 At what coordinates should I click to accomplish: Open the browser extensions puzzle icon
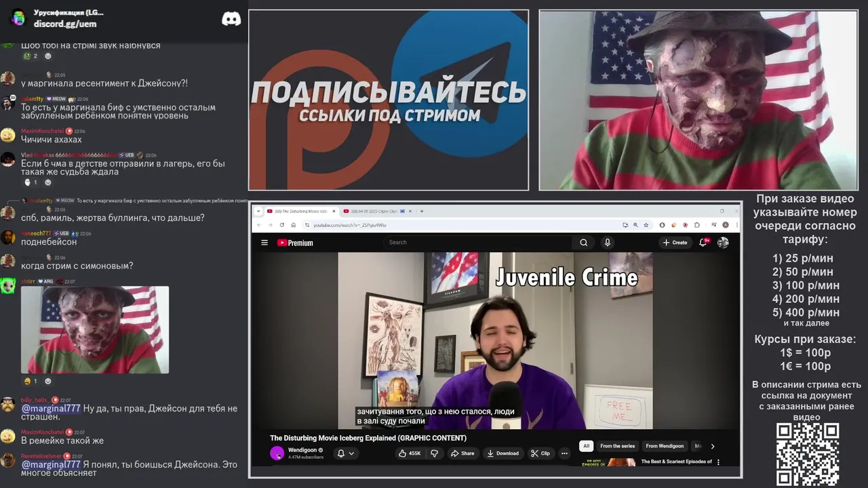point(696,225)
